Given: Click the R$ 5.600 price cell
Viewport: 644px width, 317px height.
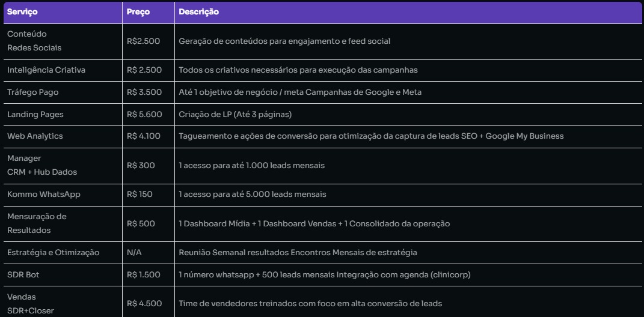Looking at the screenshot, I should click(x=144, y=114).
